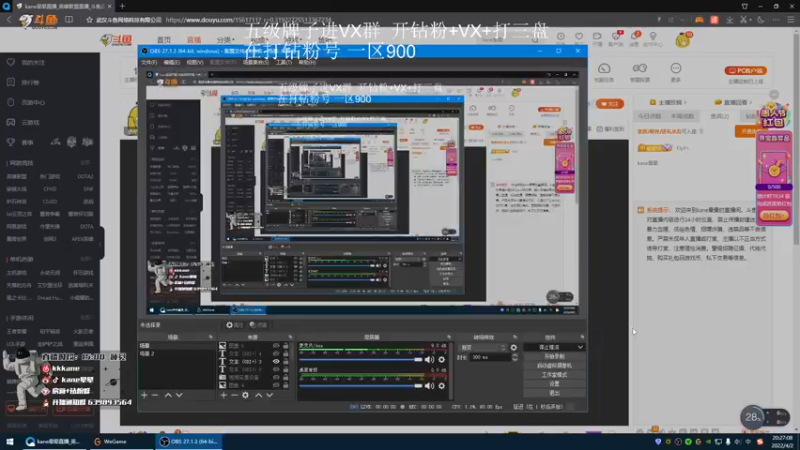
Task: Click the 抢红包 button on promo banner
Action: coord(774,216)
